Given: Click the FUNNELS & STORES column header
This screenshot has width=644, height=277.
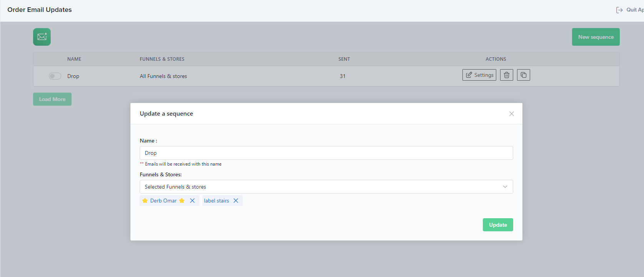Looking at the screenshot, I should [162, 59].
